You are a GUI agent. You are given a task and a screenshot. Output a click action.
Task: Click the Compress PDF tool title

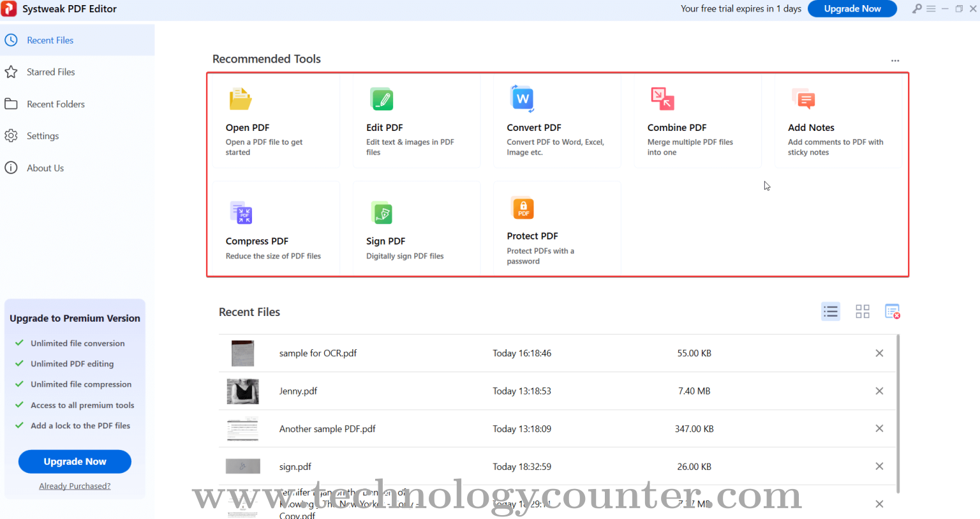pyautogui.click(x=257, y=241)
